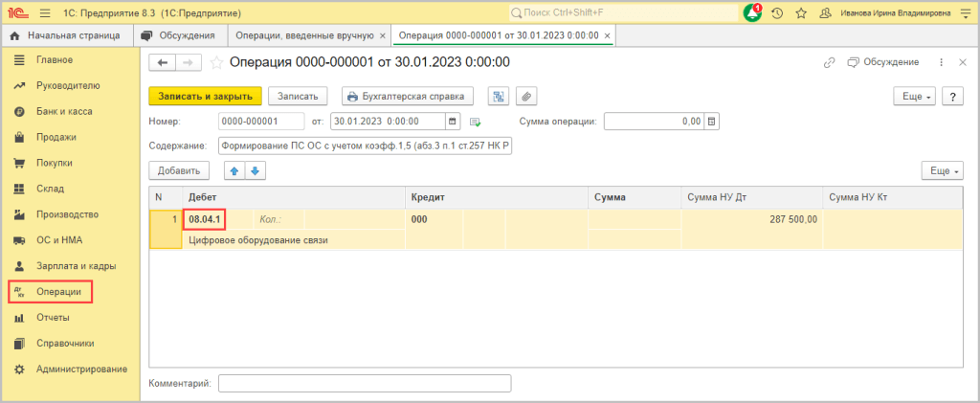Open Банк и касса section
The height and width of the screenshot is (403, 980).
point(64,111)
